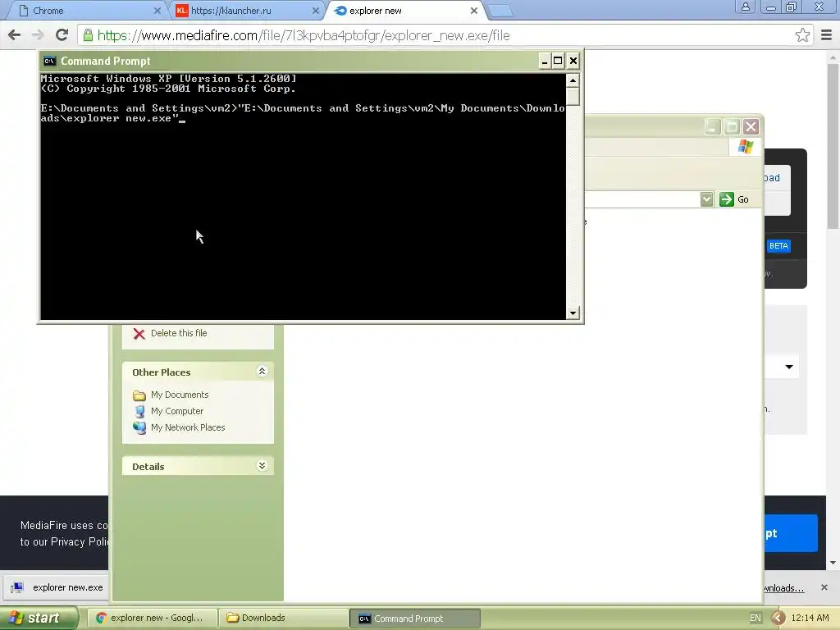Click the taskbar clock showing 12:14 AM
Screen dimensions: 840x630
(x=810, y=619)
